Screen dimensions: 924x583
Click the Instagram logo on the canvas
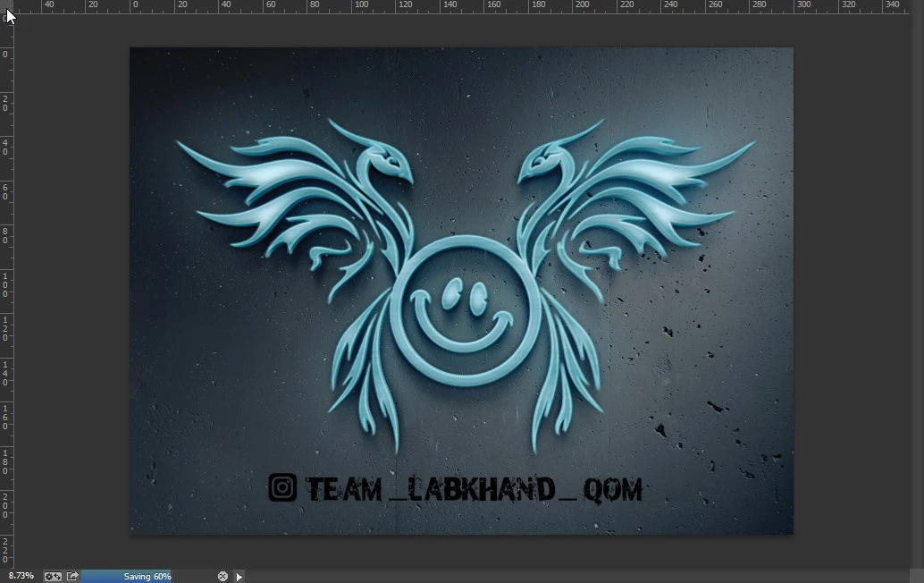pos(283,487)
